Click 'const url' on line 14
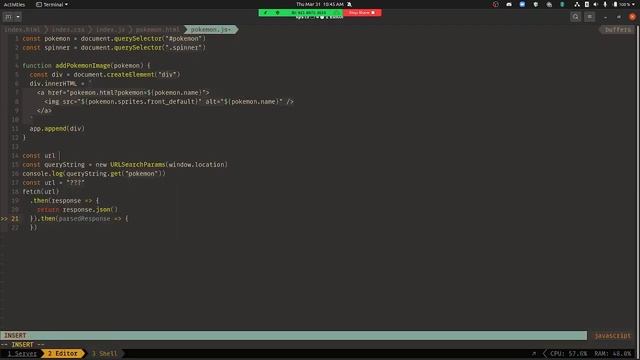640x360 pixels. pyautogui.click(x=38, y=156)
